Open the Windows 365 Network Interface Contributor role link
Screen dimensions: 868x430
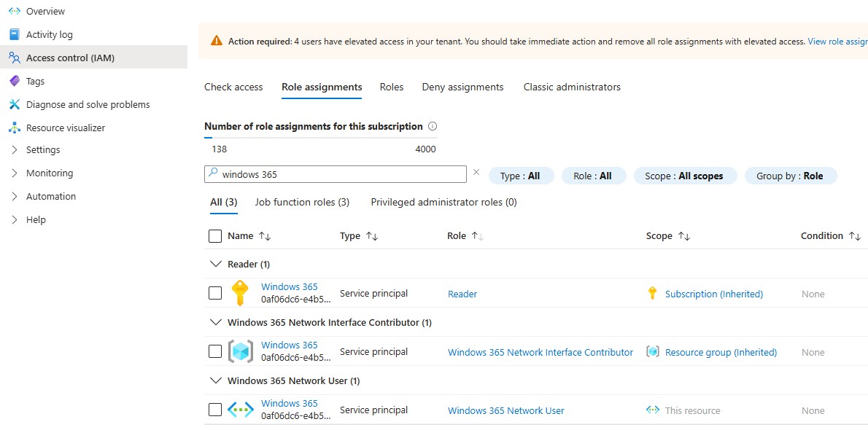pos(540,352)
